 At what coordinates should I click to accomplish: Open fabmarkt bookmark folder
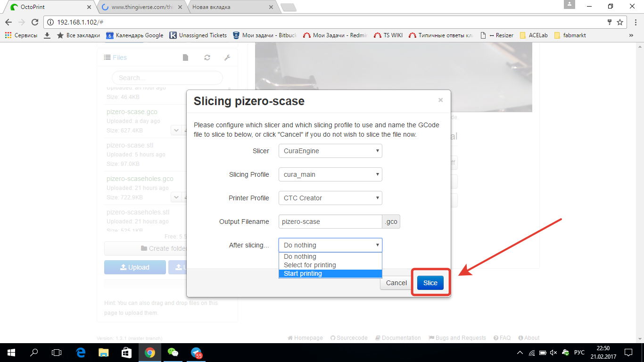[570, 35]
